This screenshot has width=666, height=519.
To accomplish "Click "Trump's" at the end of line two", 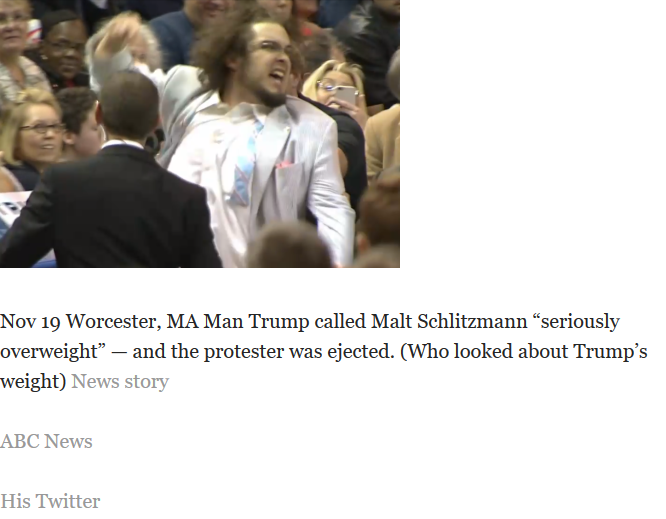I will pos(610,352).
